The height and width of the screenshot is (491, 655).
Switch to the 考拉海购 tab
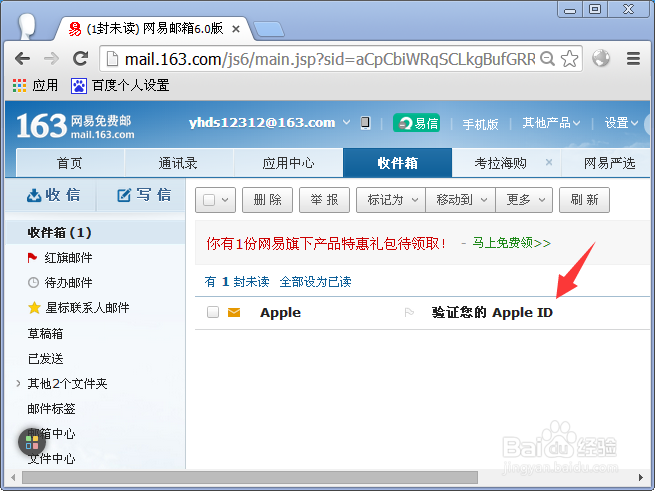pos(500,163)
